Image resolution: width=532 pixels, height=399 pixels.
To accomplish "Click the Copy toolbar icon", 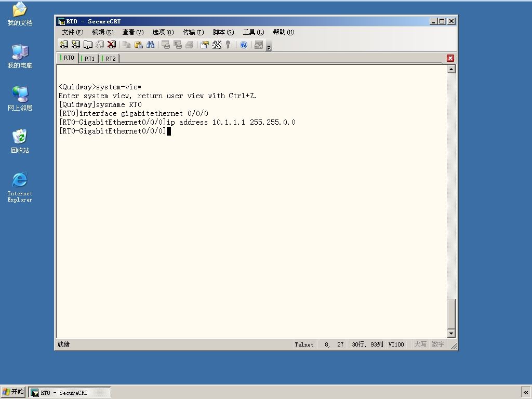I will tap(127, 45).
